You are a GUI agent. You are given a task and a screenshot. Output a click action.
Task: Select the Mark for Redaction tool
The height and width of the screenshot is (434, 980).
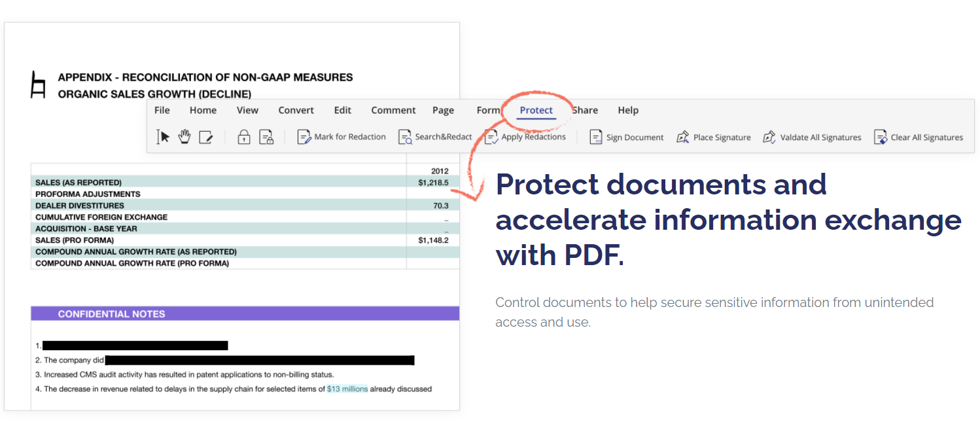point(341,137)
